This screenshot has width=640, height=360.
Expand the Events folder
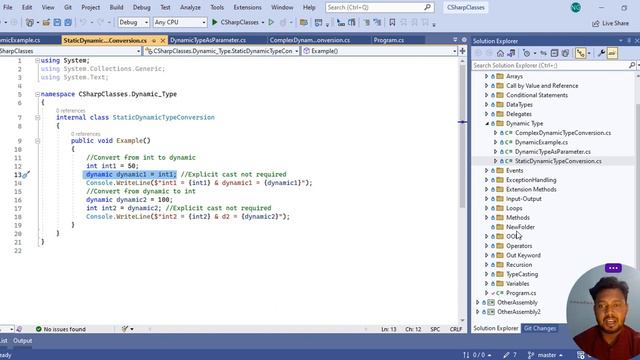pyautogui.click(x=487, y=171)
